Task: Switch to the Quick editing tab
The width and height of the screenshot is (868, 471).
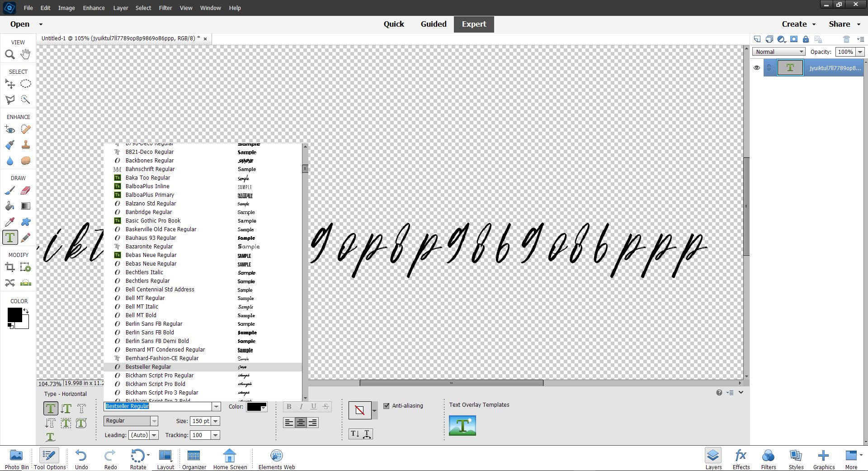Action: click(x=394, y=24)
